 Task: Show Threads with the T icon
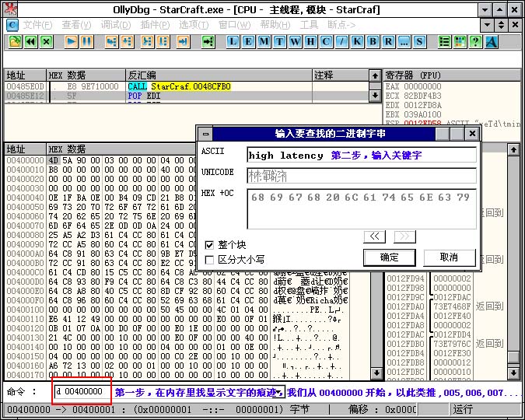[279, 42]
